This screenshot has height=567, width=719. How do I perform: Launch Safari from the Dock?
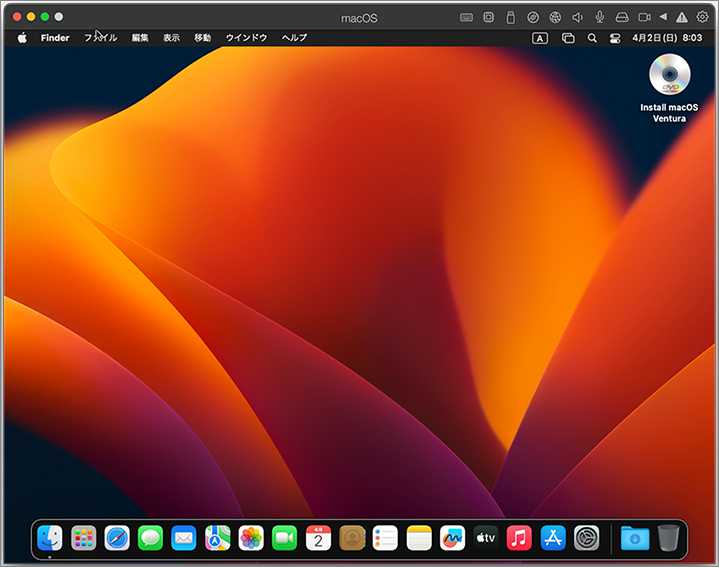click(117, 538)
